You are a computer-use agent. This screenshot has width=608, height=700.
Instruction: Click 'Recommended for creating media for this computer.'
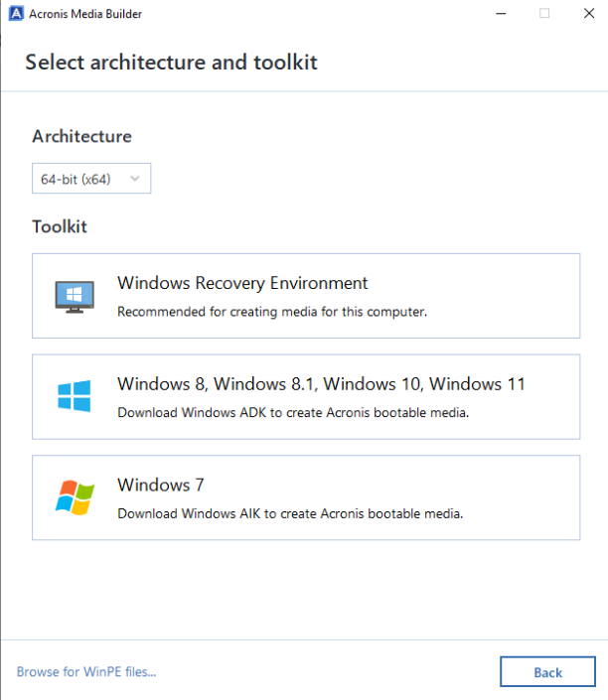click(x=272, y=312)
